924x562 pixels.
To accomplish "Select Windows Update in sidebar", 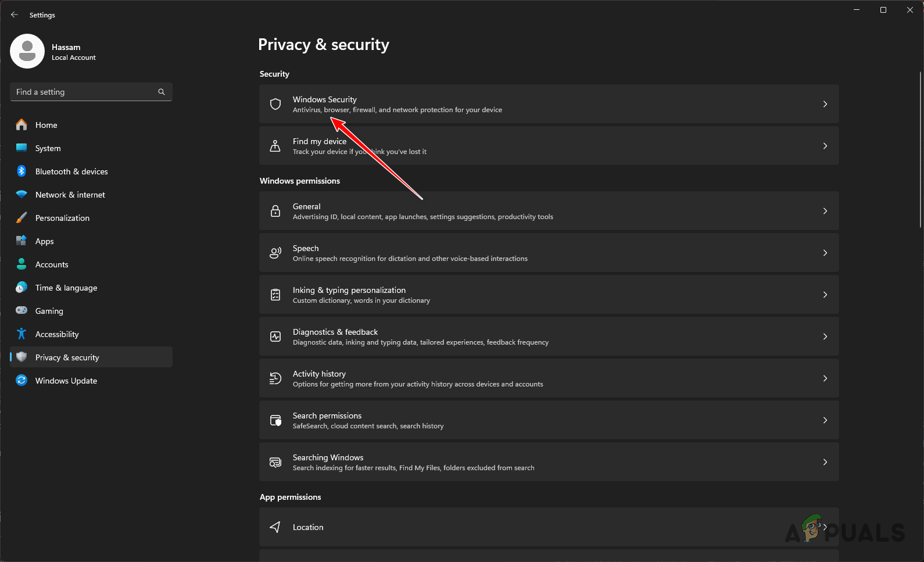I will [x=91, y=380].
